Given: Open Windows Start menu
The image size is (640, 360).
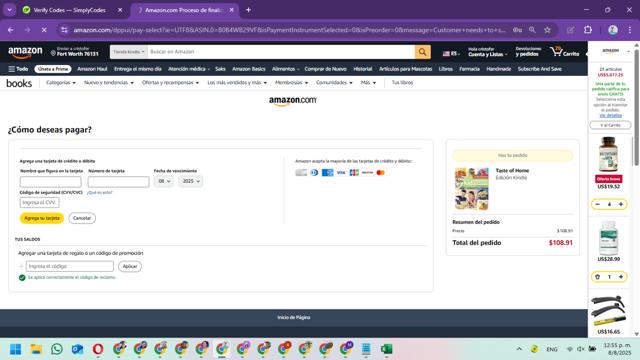Looking at the screenshot, I should 16,349.
